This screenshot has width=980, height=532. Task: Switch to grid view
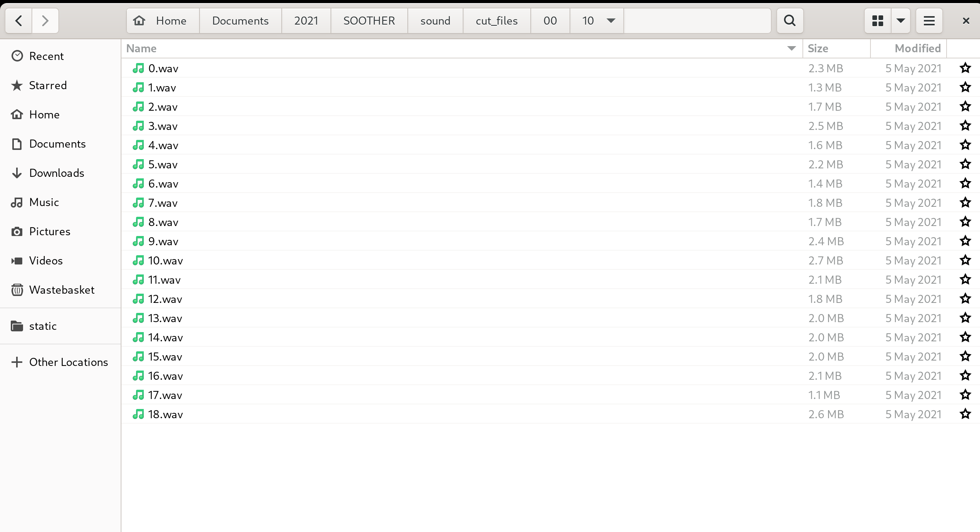(x=877, y=20)
